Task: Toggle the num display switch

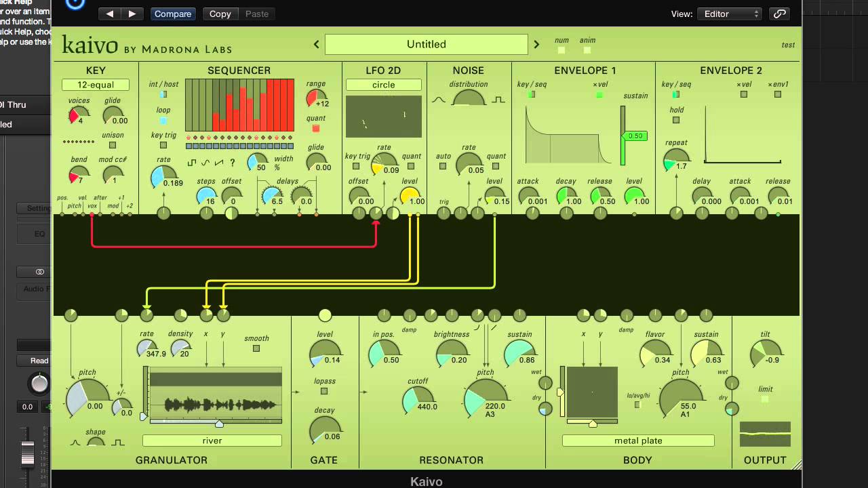Action: point(561,50)
